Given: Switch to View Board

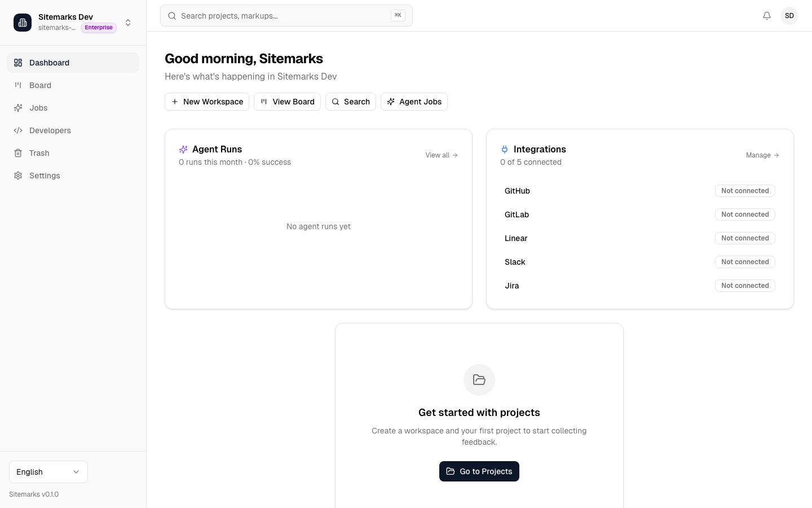Looking at the screenshot, I should coord(287,102).
